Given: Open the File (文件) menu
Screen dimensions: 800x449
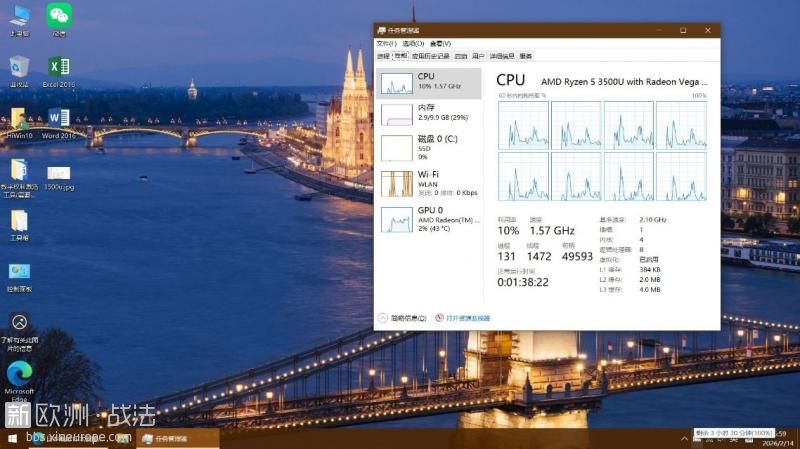Looking at the screenshot, I should (386, 44).
